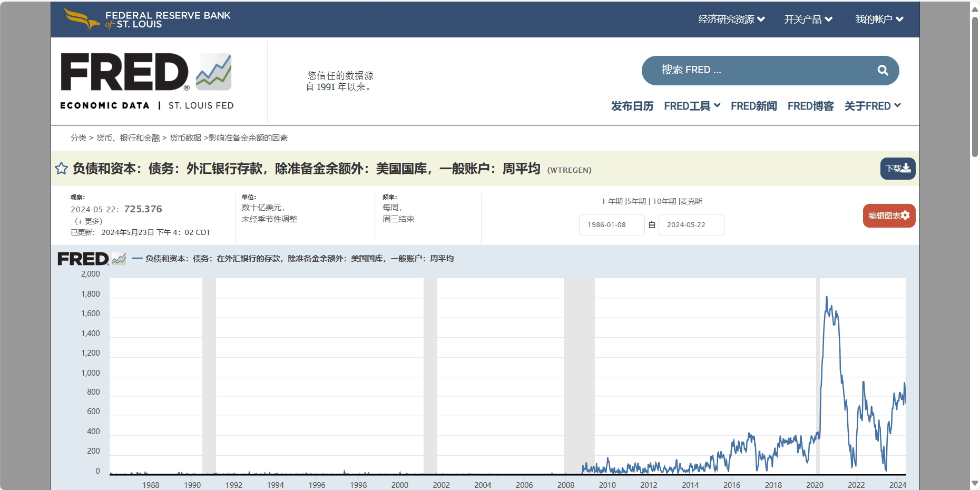Open 分类 breadcrumb link

pos(79,138)
